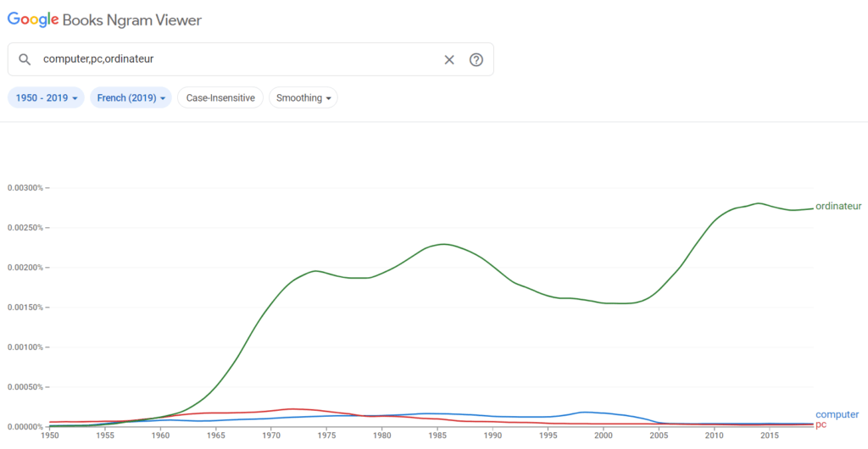Toggle the Case-Insensitive option
This screenshot has width=868, height=449.
click(220, 98)
